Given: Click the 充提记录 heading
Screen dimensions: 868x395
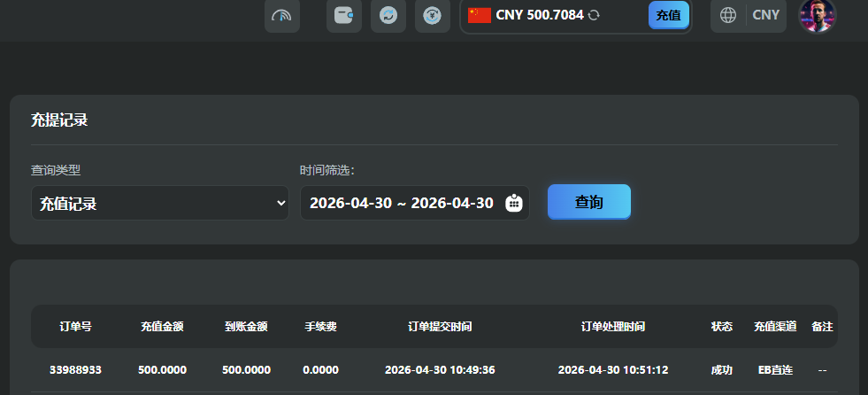Looking at the screenshot, I should click(59, 120).
